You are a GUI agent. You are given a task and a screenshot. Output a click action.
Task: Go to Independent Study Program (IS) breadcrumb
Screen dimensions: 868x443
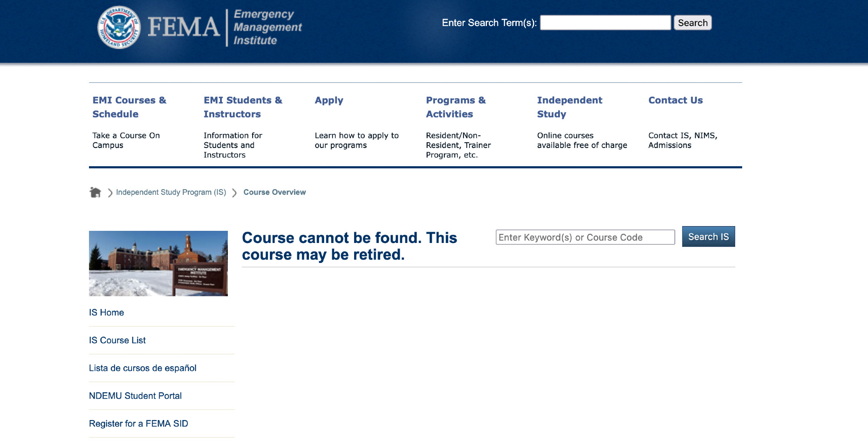click(171, 192)
